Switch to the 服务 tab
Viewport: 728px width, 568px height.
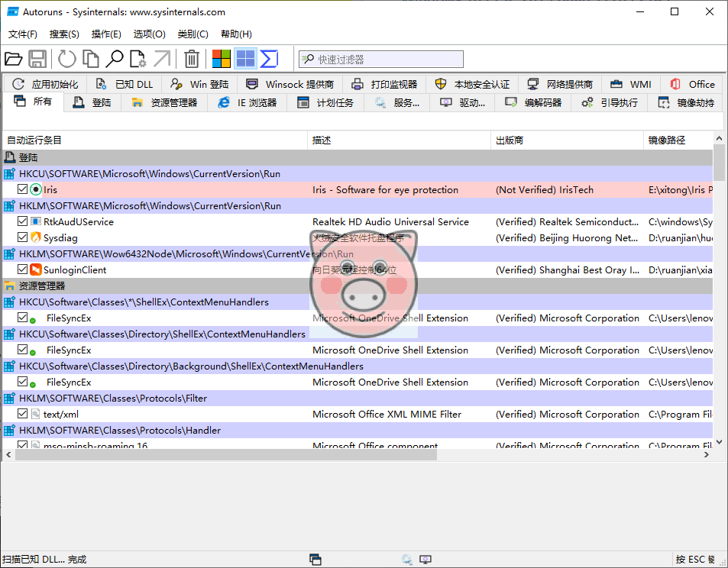click(397, 102)
